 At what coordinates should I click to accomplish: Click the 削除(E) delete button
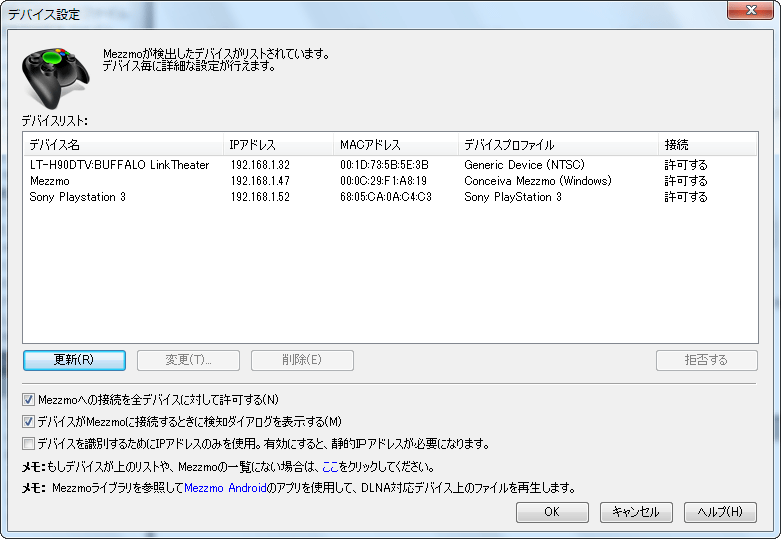click(x=302, y=360)
